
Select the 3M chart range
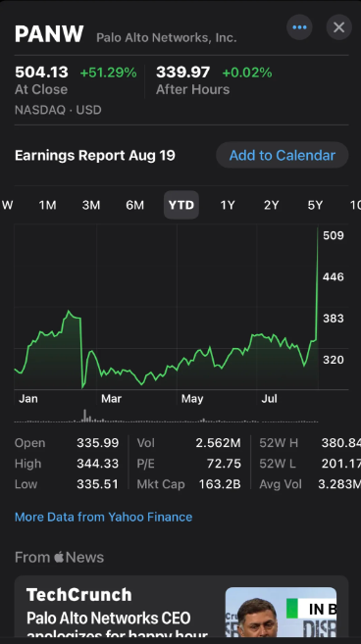91,205
